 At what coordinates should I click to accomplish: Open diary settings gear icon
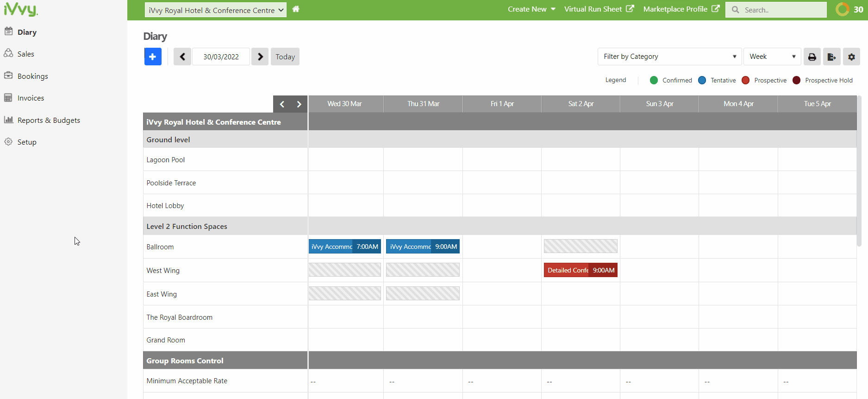tap(851, 57)
